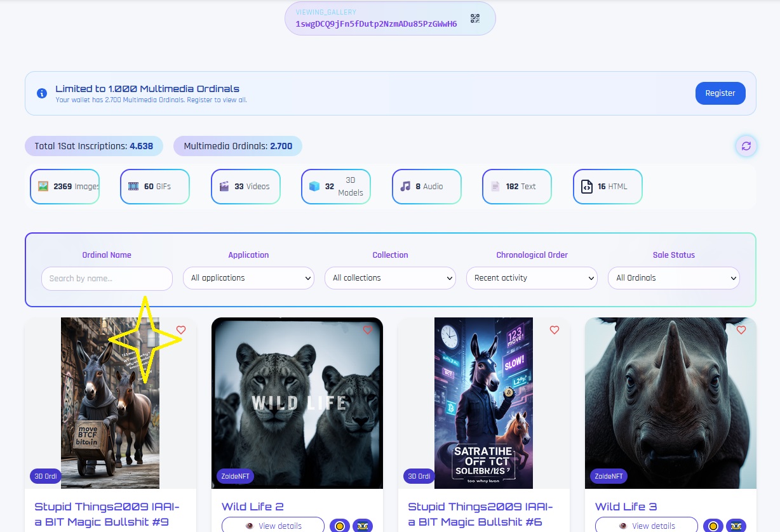Click the yellow coin icon on Wild Life 2
The height and width of the screenshot is (532, 780).
click(340, 526)
